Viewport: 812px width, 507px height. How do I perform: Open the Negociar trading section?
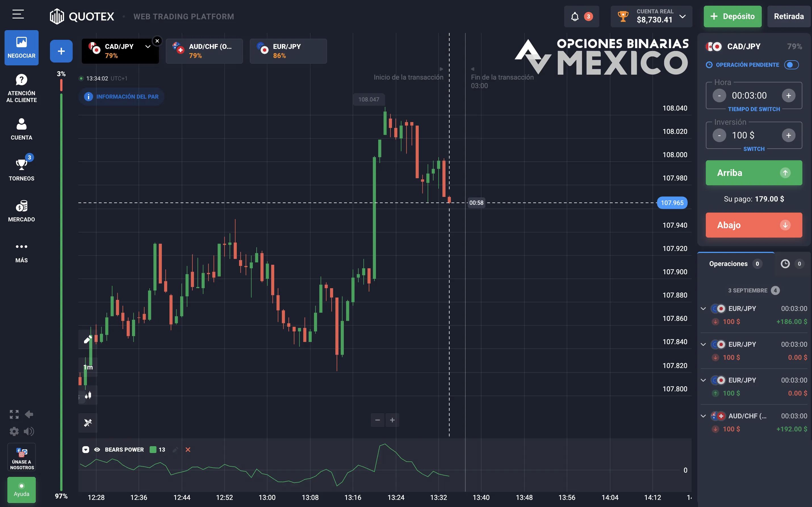22,48
